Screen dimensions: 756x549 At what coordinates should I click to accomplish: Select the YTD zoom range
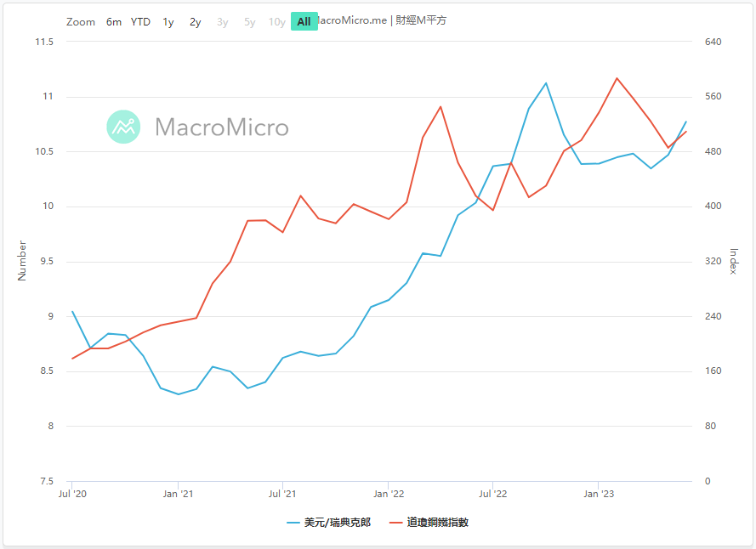tap(140, 22)
